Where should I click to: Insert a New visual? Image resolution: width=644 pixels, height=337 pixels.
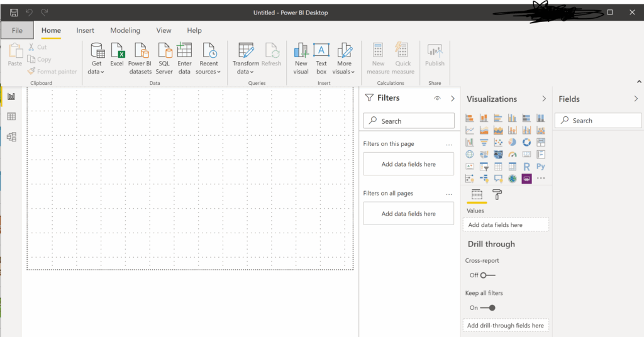tap(301, 58)
